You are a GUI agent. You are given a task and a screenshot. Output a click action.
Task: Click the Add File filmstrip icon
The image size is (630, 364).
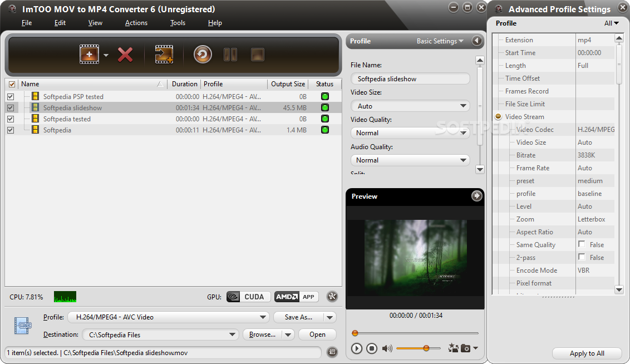[x=89, y=54]
